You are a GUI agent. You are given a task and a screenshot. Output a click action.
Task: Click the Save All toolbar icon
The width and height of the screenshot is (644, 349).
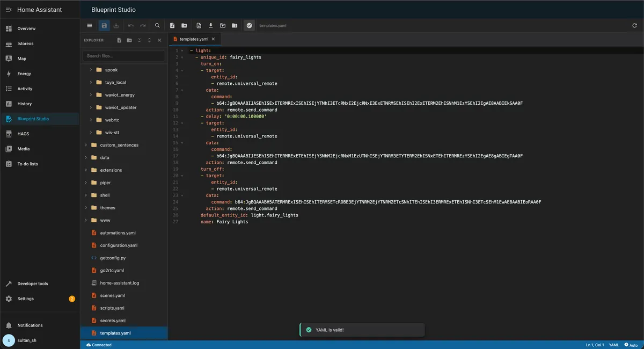(x=116, y=25)
